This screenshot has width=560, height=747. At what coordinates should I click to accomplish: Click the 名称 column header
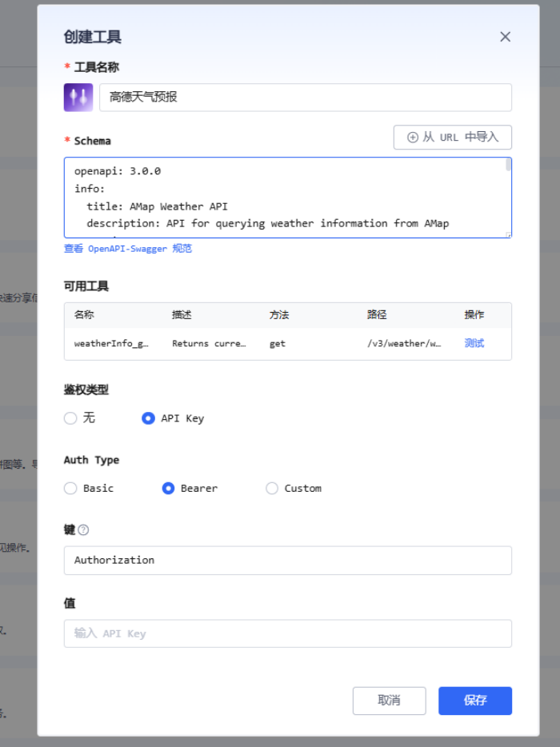pyautogui.click(x=84, y=314)
